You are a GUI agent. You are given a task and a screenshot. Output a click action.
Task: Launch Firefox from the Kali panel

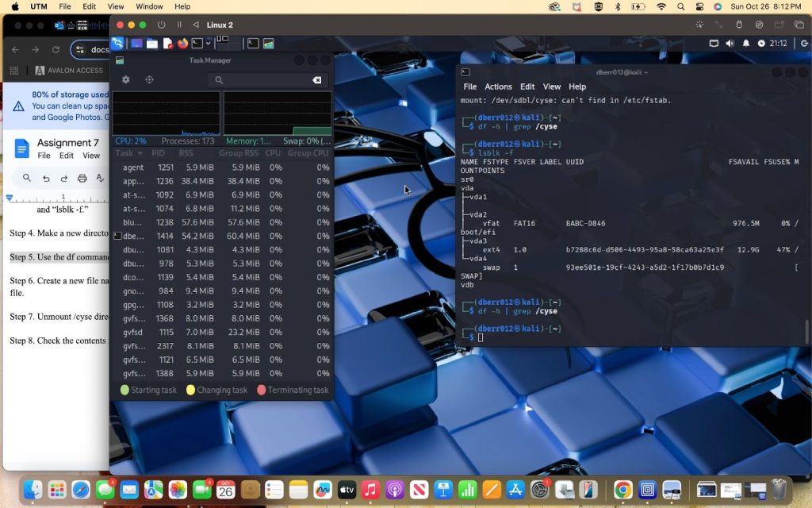pyautogui.click(x=182, y=44)
